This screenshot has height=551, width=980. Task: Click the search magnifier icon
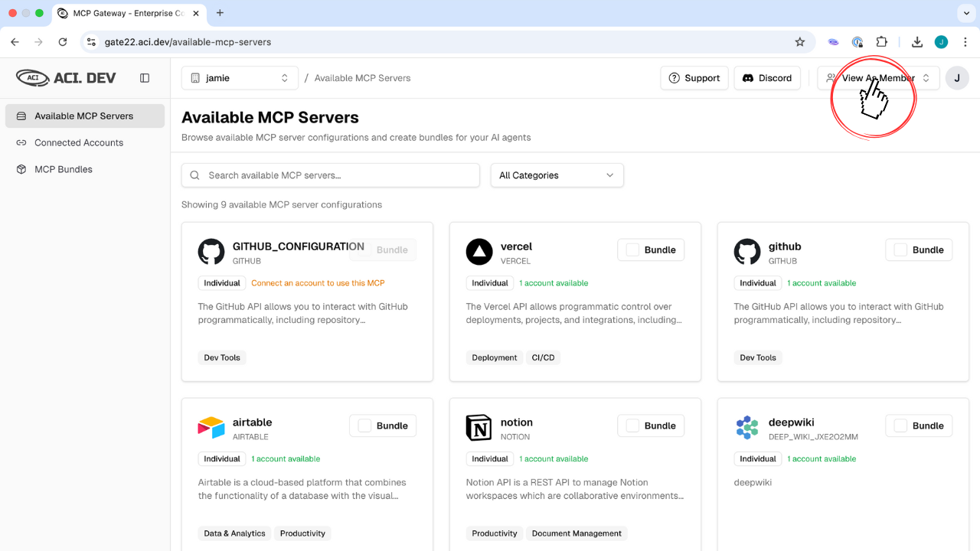(x=195, y=175)
